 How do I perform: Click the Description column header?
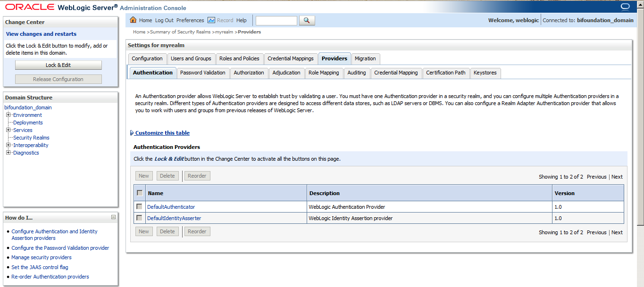point(325,193)
